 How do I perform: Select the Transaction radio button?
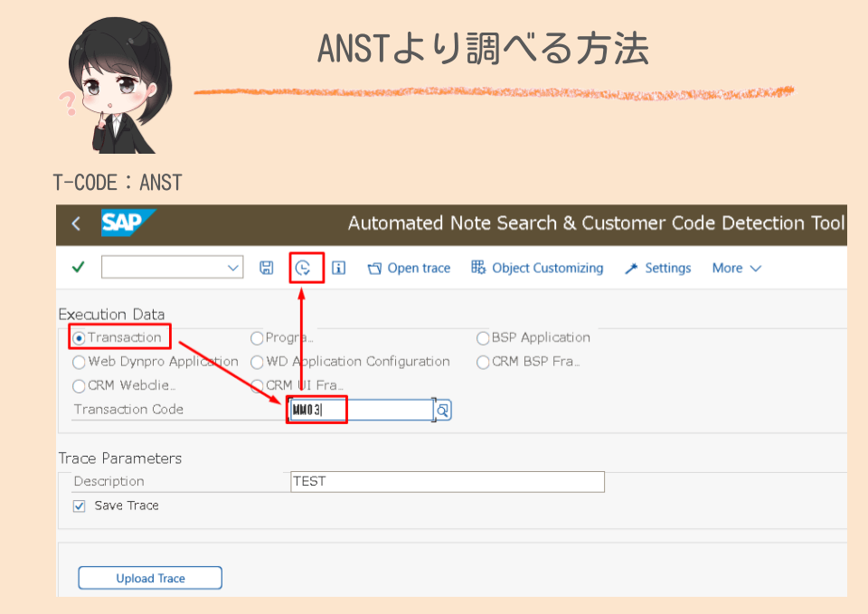78,337
